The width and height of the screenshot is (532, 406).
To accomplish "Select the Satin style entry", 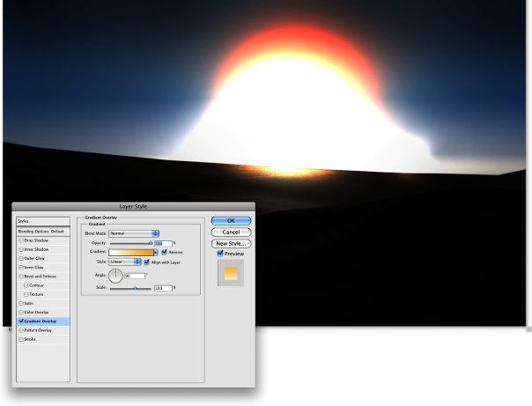I will 43,303.
